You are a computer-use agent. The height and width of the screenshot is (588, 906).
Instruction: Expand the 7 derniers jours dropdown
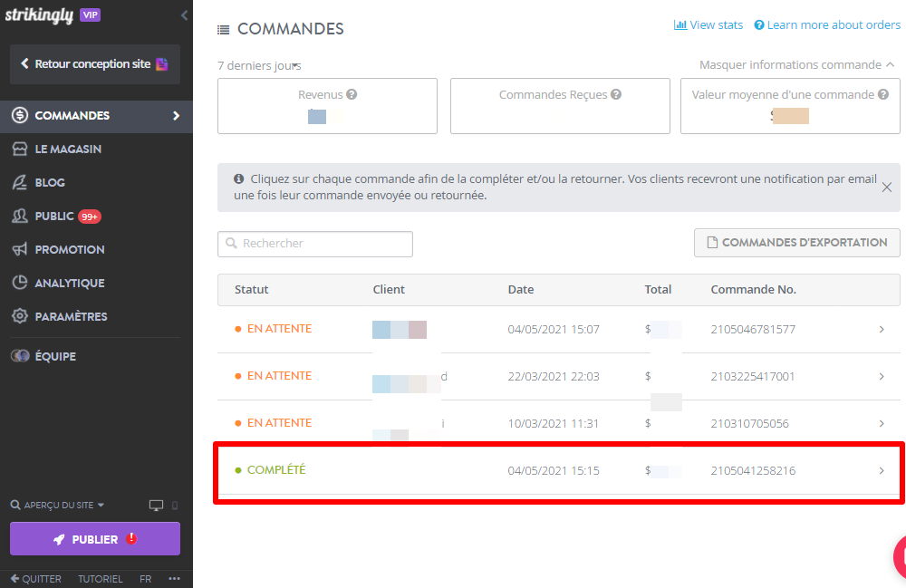259,66
